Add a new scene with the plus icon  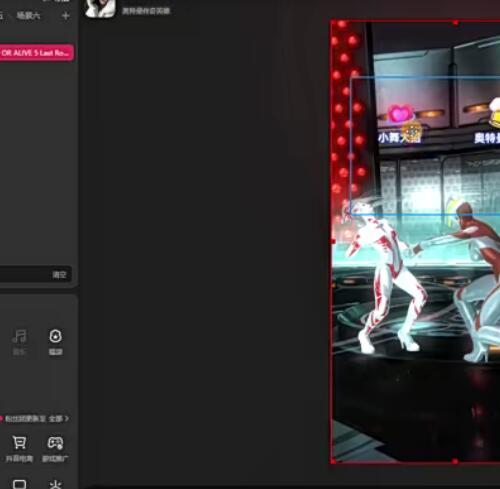coord(66,16)
